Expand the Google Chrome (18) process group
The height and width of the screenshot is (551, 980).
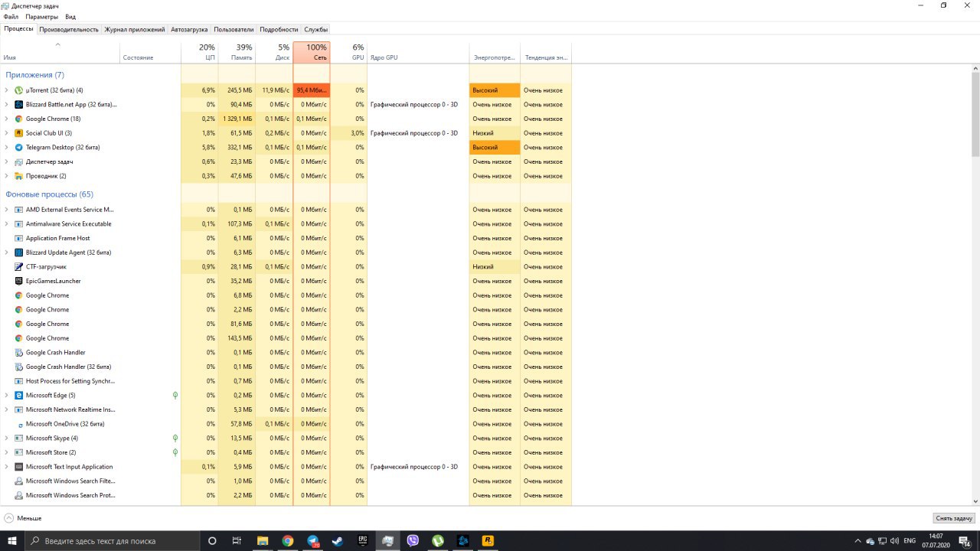click(7, 119)
